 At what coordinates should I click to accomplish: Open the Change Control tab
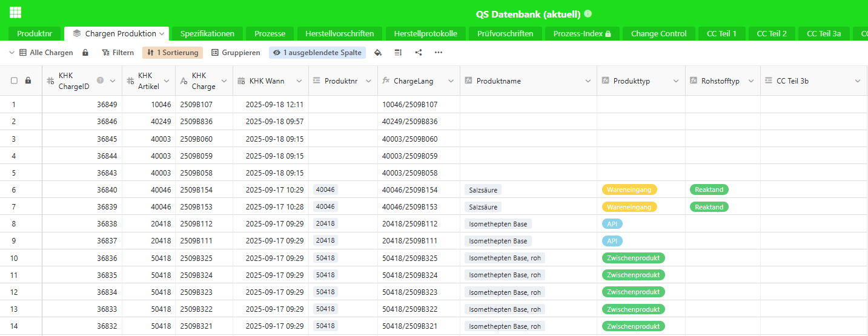point(658,34)
